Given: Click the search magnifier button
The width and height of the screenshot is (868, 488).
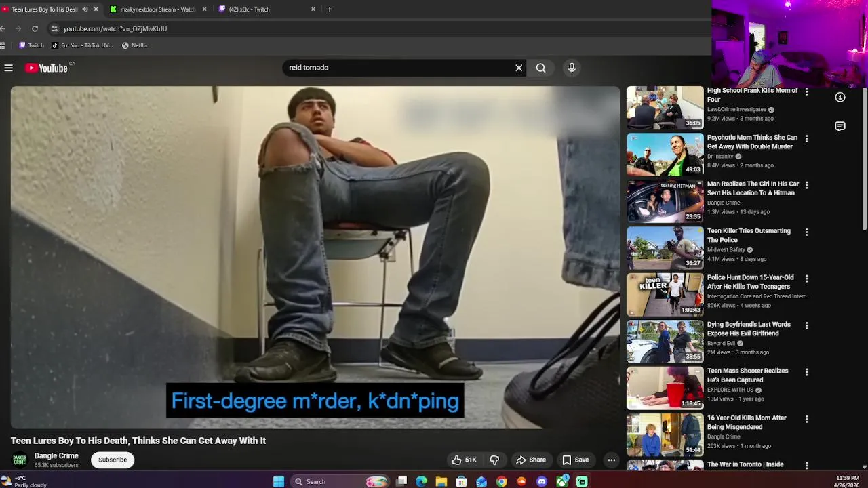Looking at the screenshot, I should click(540, 68).
